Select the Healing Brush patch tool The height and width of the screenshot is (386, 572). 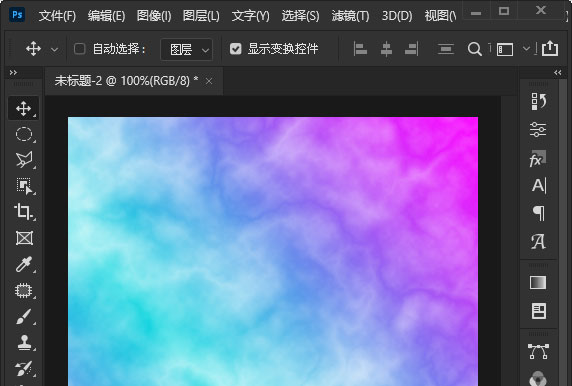[x=24, y=291]
